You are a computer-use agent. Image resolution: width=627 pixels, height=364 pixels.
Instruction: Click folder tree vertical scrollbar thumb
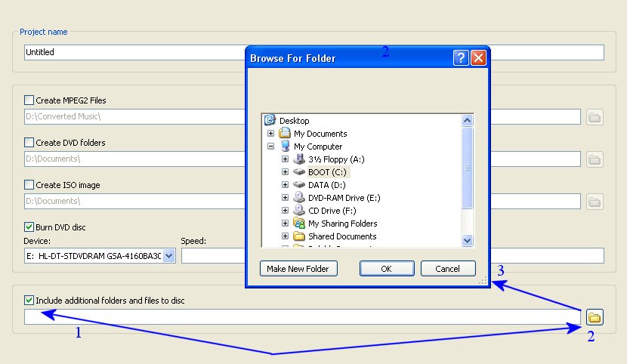tap(467, 168)
